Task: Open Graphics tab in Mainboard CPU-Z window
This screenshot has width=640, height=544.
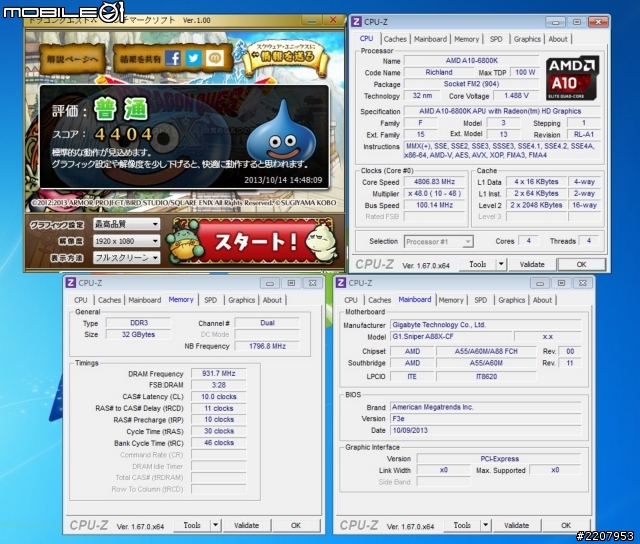Action: [x=511, y=300]
